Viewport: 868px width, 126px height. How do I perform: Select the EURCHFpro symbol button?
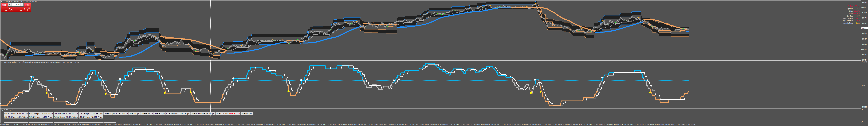134,114
